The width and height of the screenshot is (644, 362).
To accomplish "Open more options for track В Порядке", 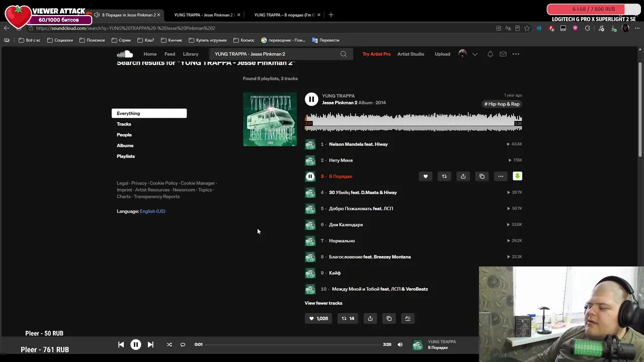I will pos(501,176).
